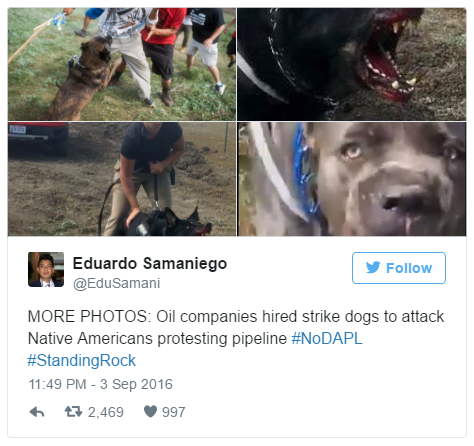Open the close-up photo of dog's face

click(x=352, y=179)
